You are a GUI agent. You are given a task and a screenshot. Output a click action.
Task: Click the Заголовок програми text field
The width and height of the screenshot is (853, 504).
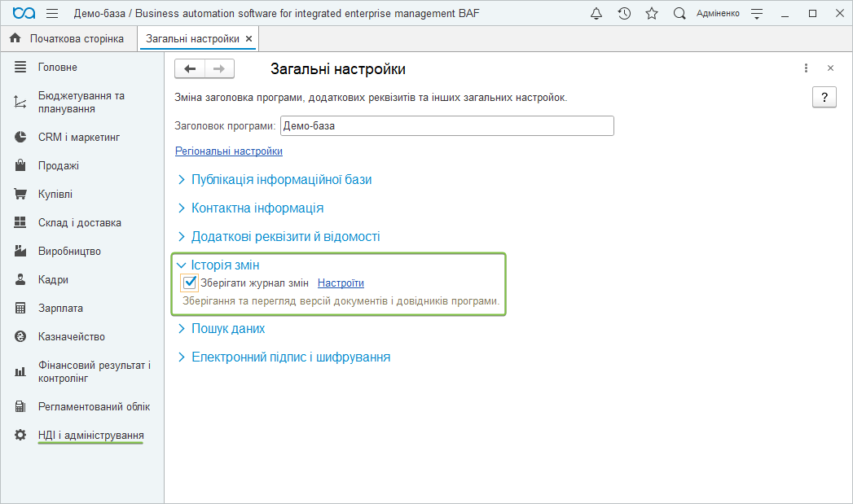[x=446, y=126]
